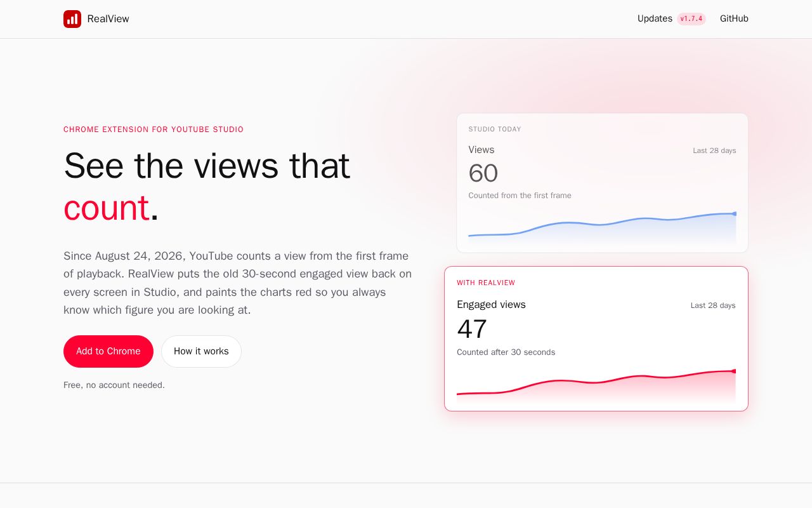This screenshot has width=812, height=508.
Task: Click the views value 60
Action: click(483, 173)
